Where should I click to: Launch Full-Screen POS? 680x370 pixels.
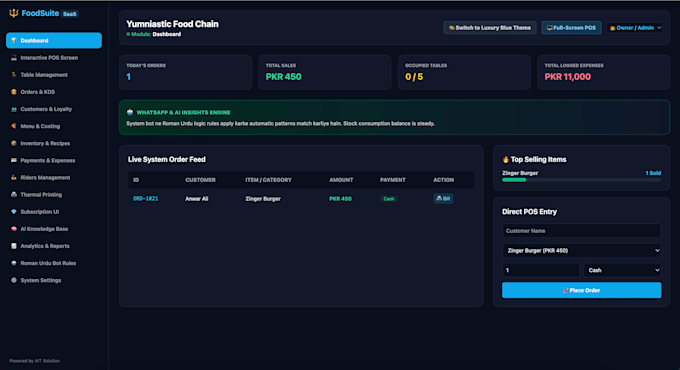click(571, 28)
